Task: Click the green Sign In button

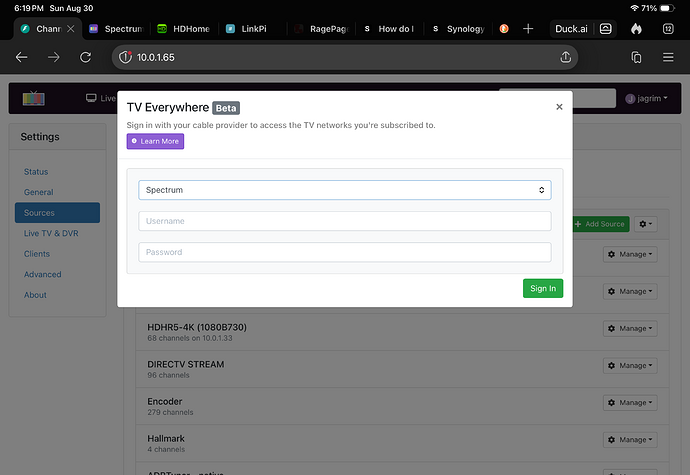Action: (x=543, y=288)
